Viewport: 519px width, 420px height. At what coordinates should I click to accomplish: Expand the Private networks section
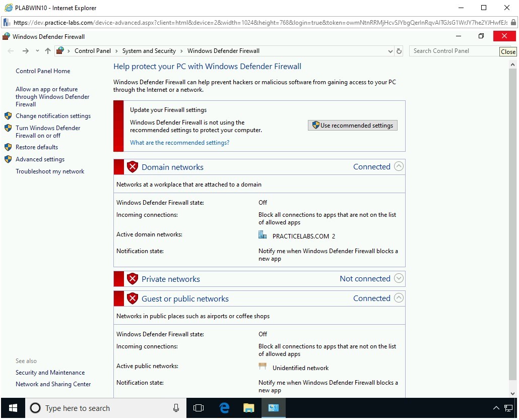[x=399, y=278]
